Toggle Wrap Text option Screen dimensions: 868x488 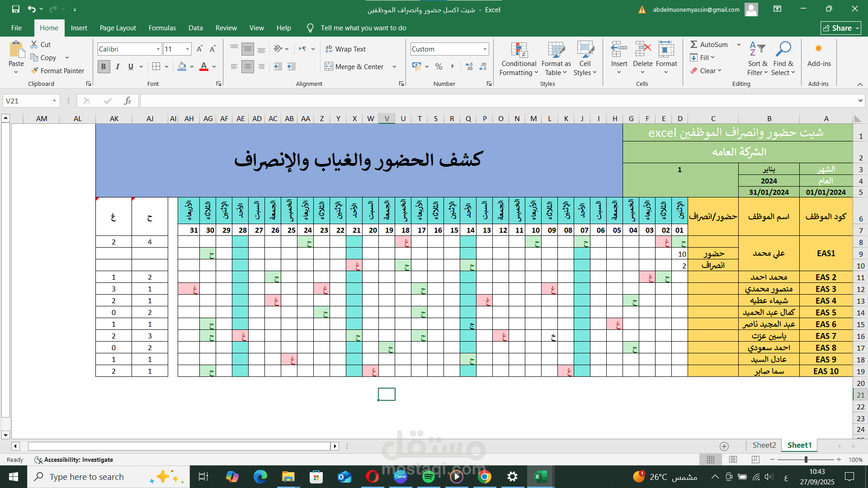[346, 49]
